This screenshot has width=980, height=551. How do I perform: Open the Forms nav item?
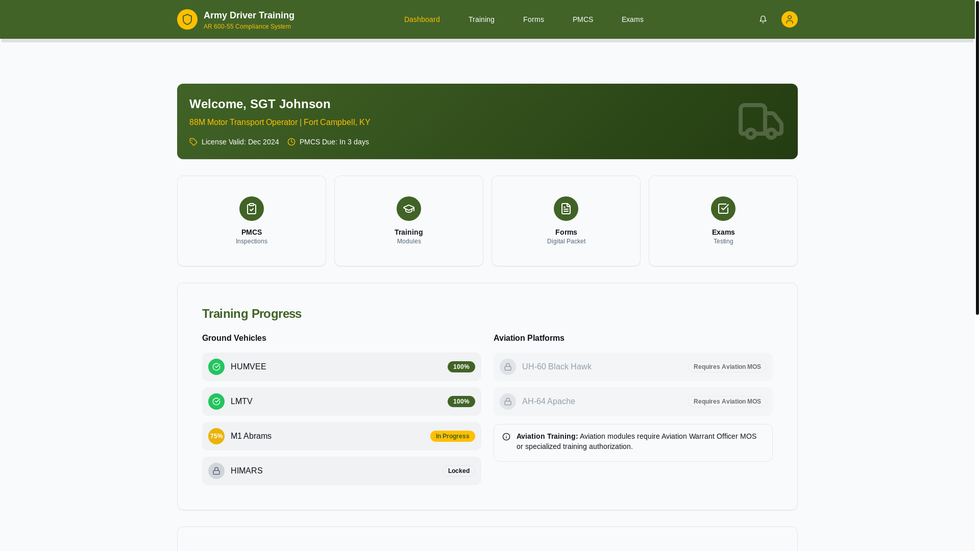pyautogui.click(x=533, y=19)
